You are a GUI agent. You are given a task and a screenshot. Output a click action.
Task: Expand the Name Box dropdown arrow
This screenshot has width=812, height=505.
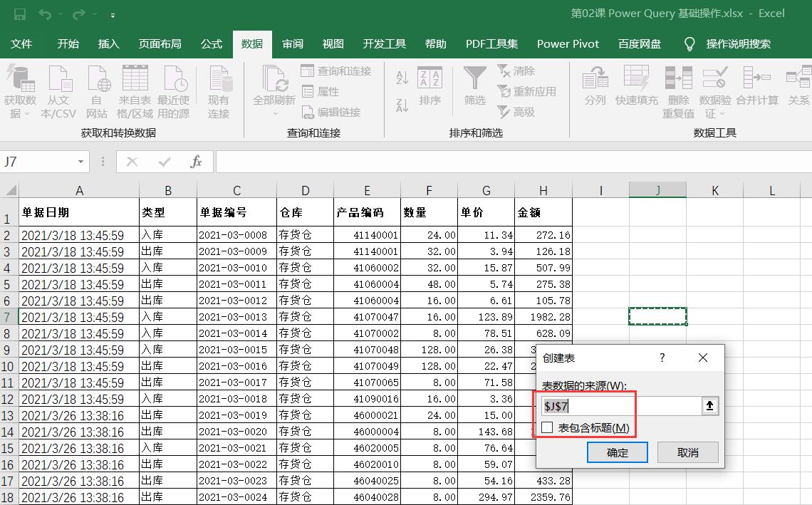pyautogui.click(x=80, y=162)
